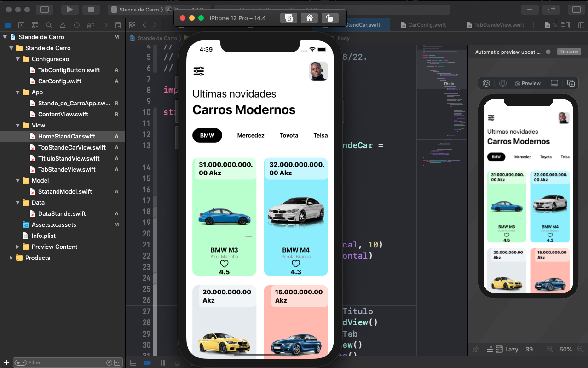Expand the Preview Content folder
Viewport: 588px width, 368px height.
click(18, 247)
